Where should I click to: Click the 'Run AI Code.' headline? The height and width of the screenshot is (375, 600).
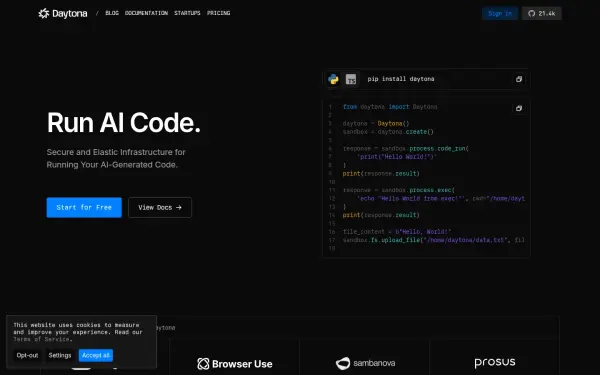pos(124,123)
